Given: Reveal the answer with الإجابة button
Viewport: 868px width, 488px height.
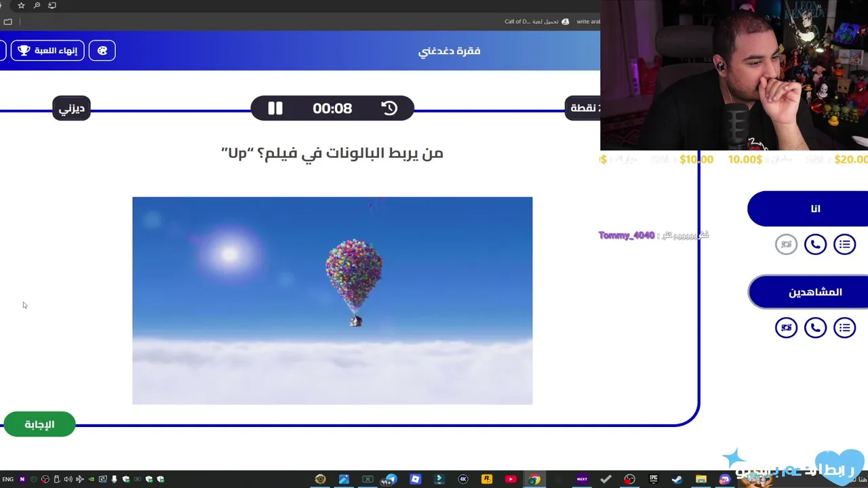Looking at the screenshot, I should point(39,424).
